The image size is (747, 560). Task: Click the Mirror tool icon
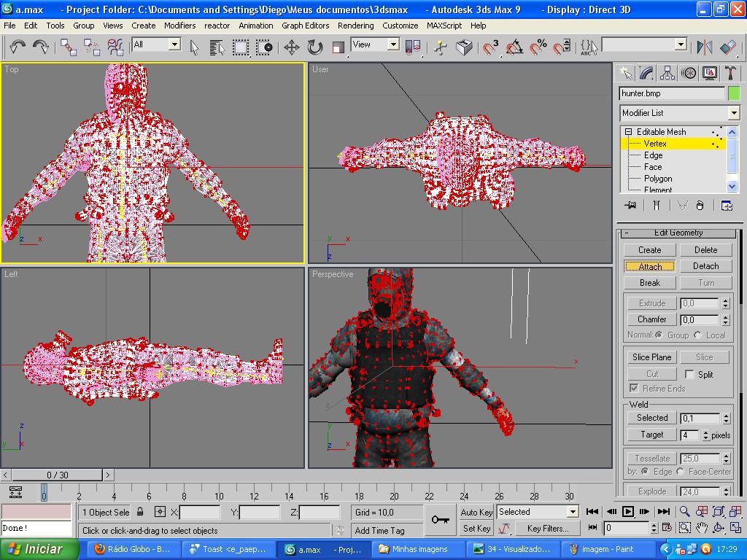coord(705,47)
